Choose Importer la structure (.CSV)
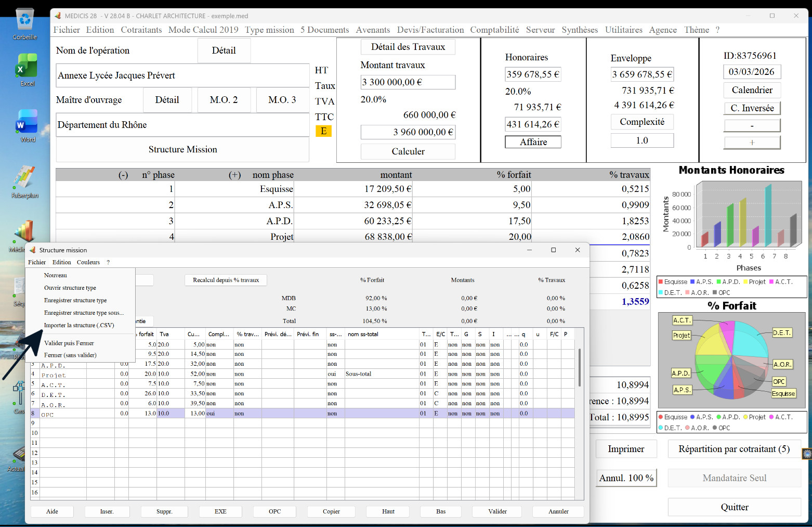The height and width of the screenshot is (527, 812). [x=79, y=325]
